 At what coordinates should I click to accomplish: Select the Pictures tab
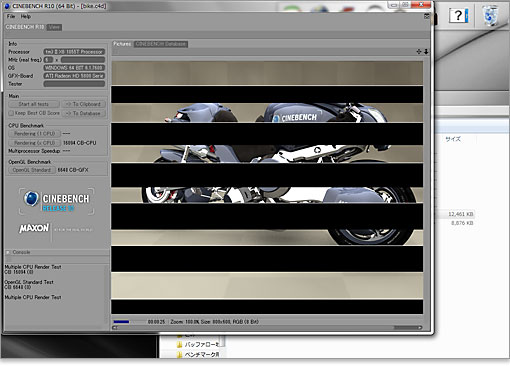(x=122, y=44)
